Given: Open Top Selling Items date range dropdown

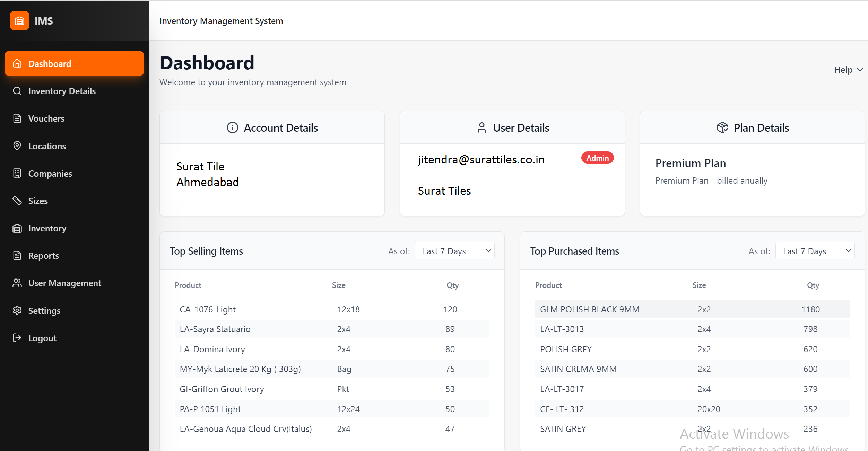Looking at the screenshot, I should pyautogui.click(x=454, y=250).
